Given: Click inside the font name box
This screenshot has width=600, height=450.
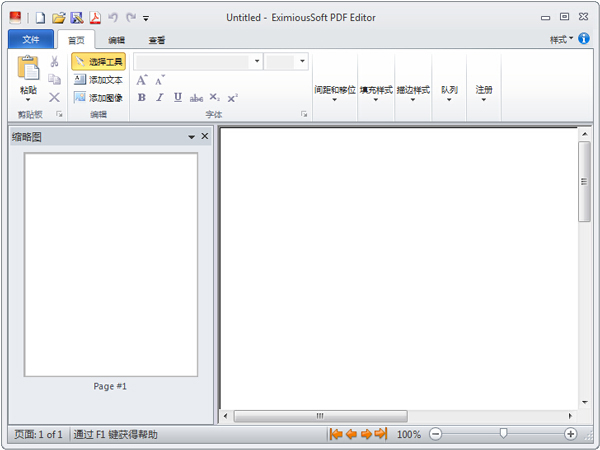Looking at the screenshot, I should click(193, 61).
